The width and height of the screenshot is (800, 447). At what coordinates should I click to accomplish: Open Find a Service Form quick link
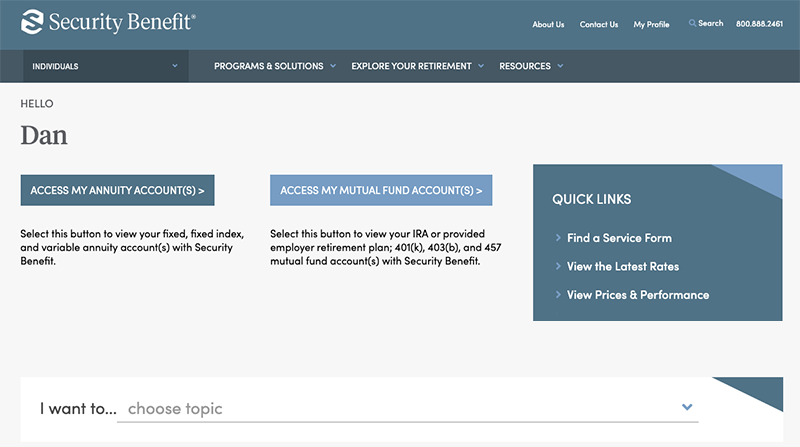(x=619, y=238)
